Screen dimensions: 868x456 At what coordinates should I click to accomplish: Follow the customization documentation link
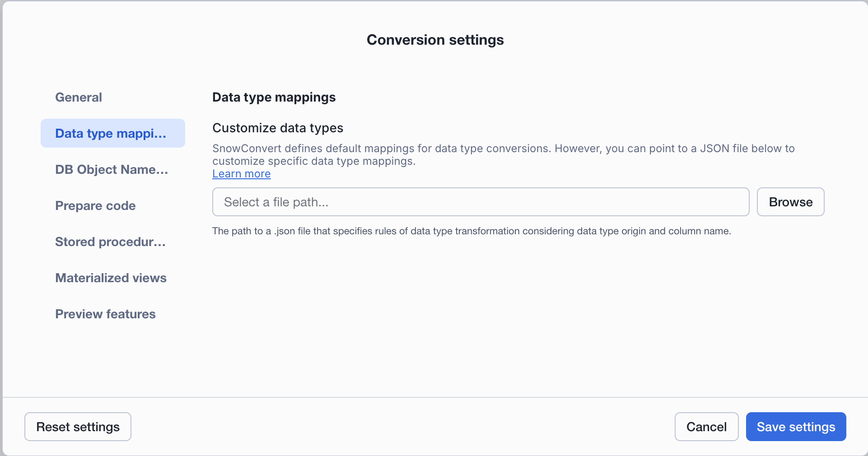(x=241, y=173)
